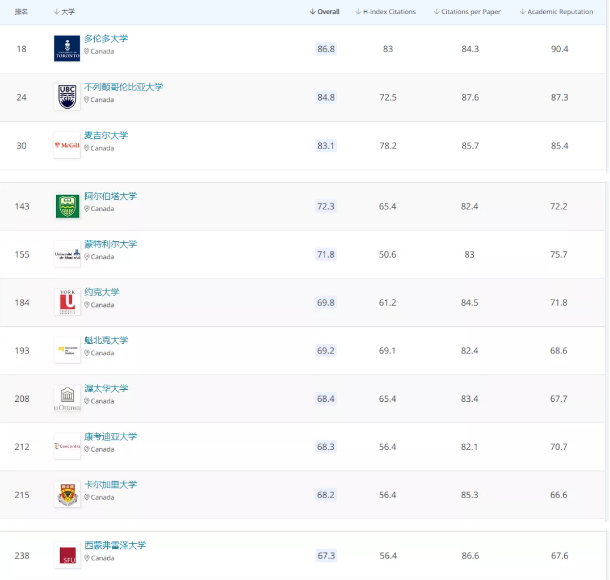This screenshot has width=610, height=580.
Task: Select overall score 71.8 cell
Action: pyautogui.click(x=326, y=254)
